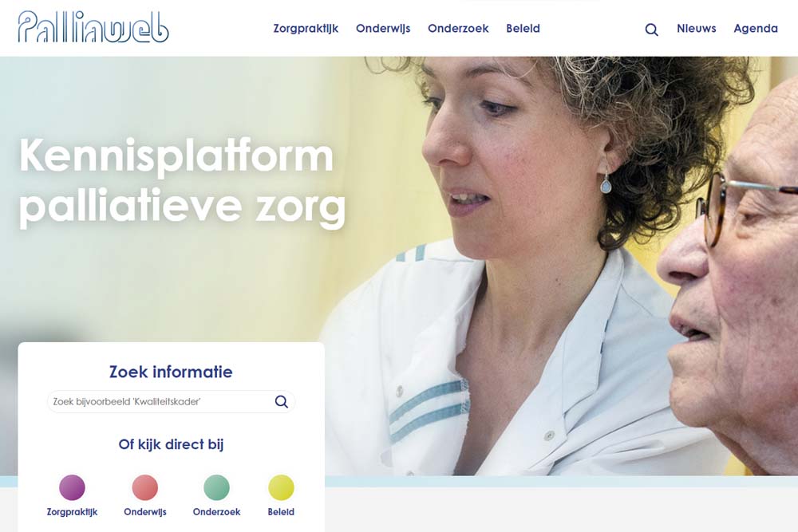
Task: Click the Beleid label under yellow circle
Action: tap(281, 511)
